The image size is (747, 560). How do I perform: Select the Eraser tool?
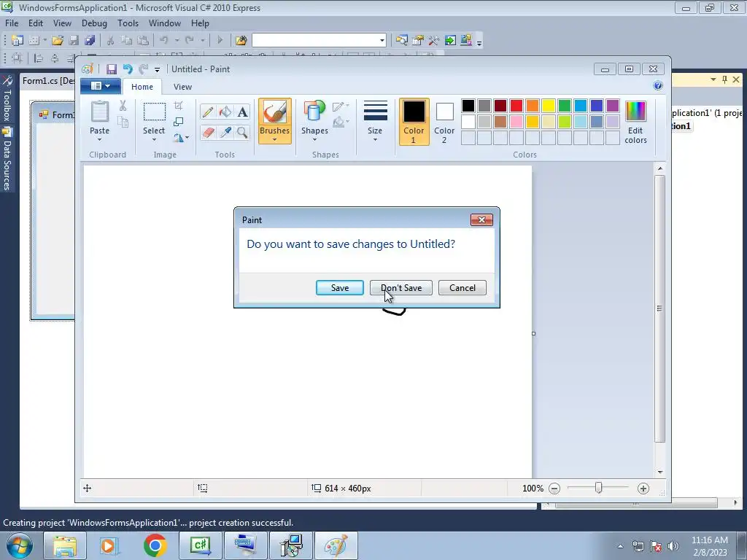208,132
